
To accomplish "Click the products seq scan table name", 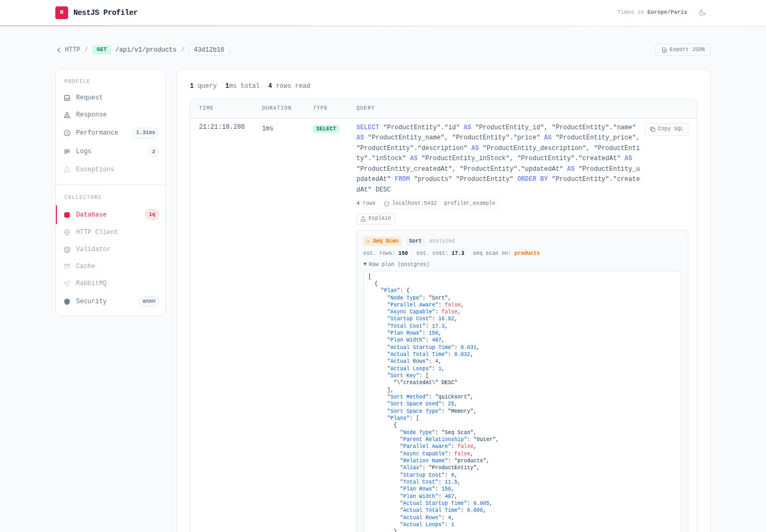I will [x=527, y=253].
